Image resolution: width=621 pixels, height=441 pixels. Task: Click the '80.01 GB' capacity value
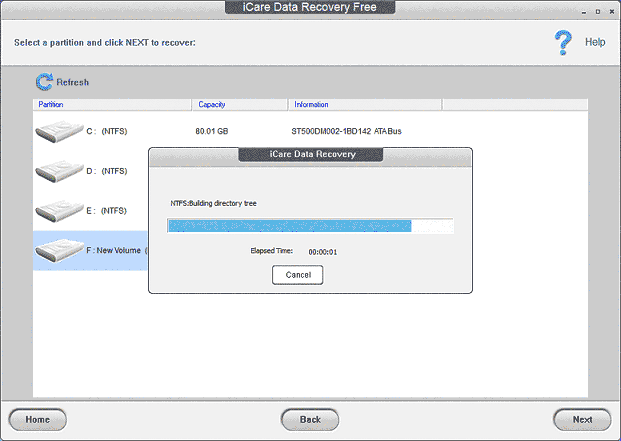coord(211,131)
